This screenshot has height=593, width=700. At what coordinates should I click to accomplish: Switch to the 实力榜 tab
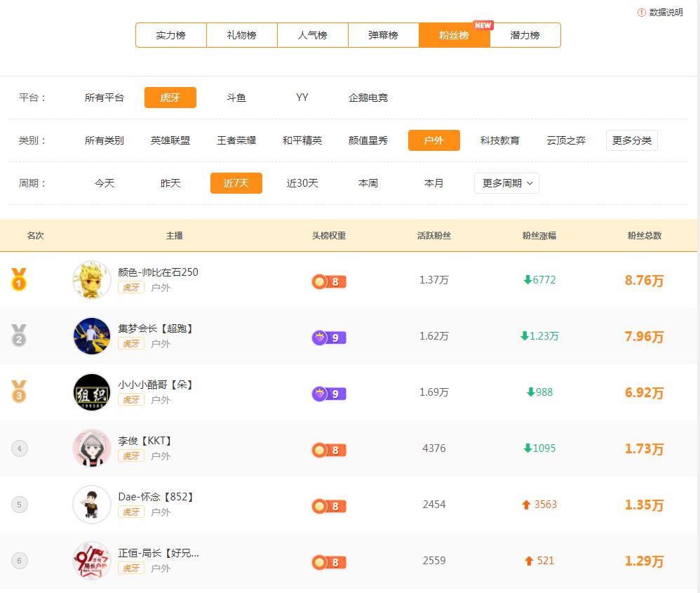171,35
